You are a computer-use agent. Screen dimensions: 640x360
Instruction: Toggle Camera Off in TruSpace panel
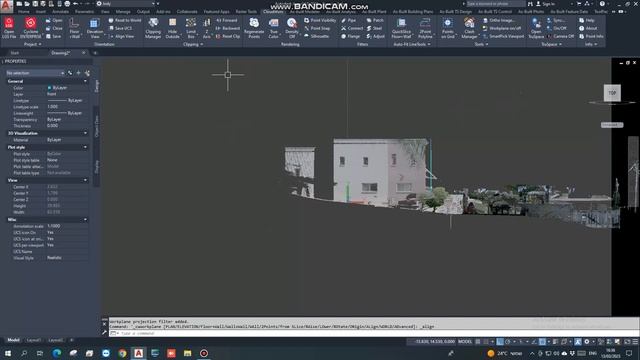(x=560, y=36)
